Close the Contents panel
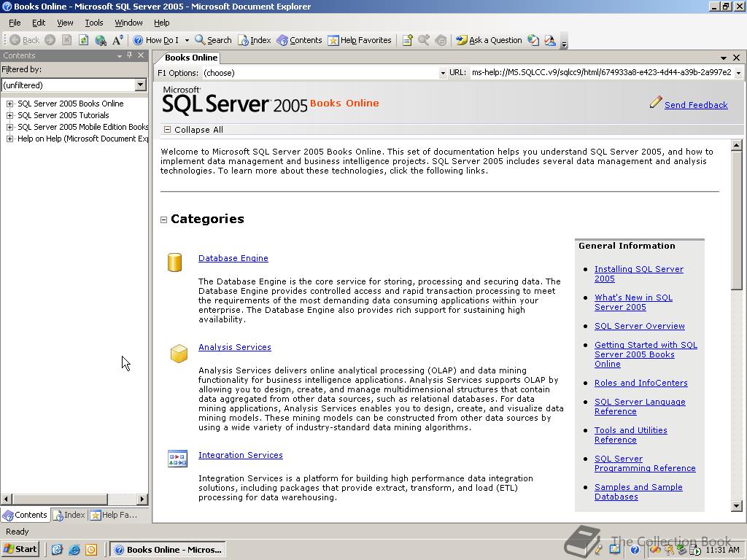747x560 pixels. pos(141,55)
